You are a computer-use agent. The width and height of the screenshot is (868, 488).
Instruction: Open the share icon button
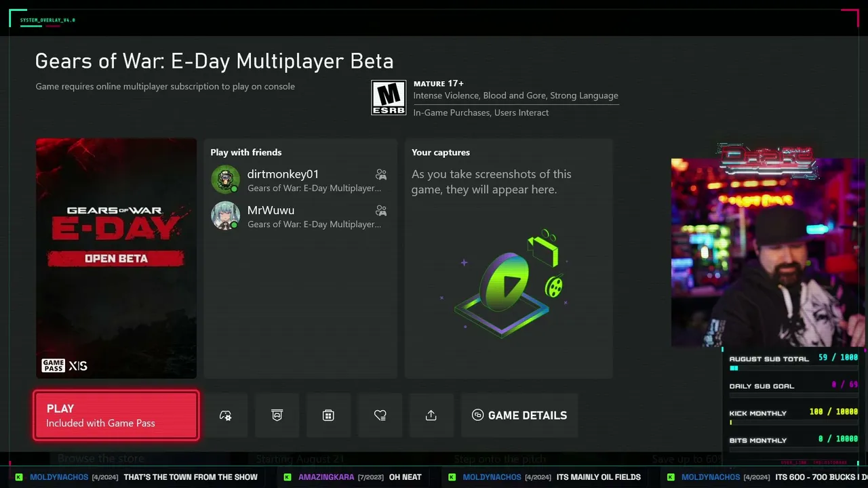tap(431, 415)
